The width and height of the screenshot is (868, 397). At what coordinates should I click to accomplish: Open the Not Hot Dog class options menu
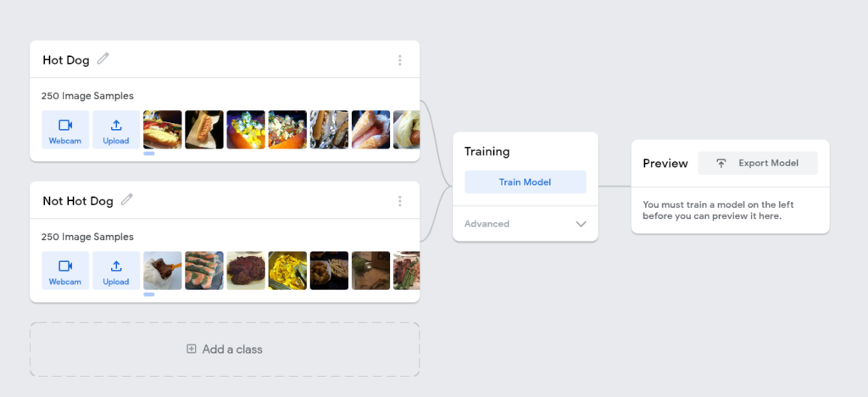[x=400, y=201]
